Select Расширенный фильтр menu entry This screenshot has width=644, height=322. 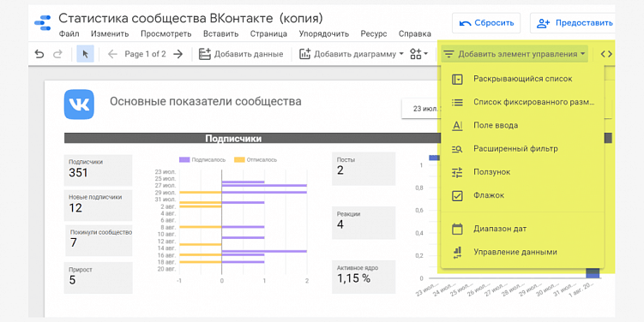[522, 149]
